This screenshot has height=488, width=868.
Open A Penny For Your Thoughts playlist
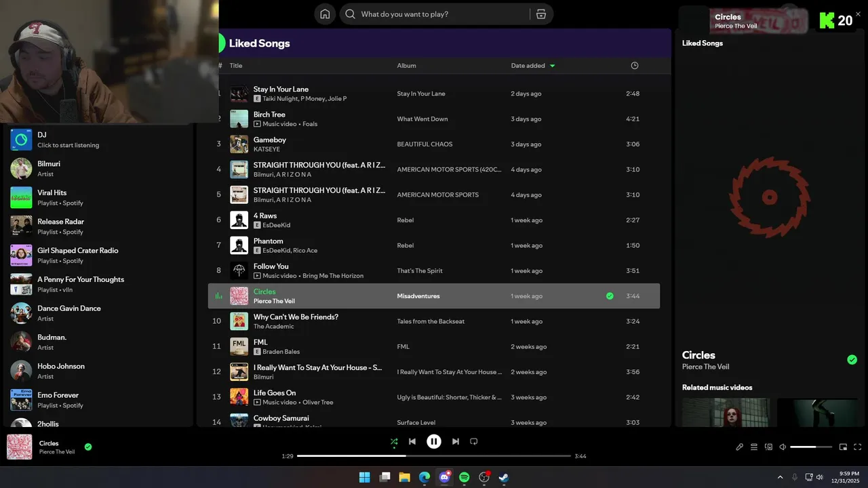coord(99,284)
